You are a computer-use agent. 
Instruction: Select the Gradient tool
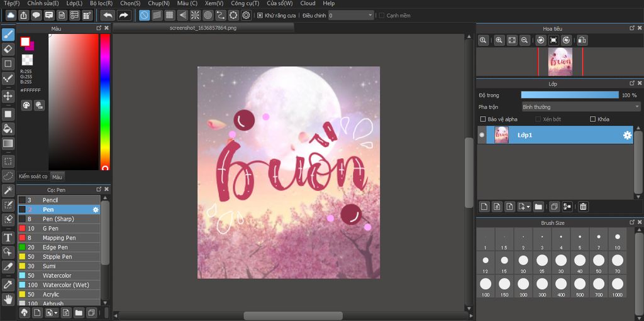point(8,143)
